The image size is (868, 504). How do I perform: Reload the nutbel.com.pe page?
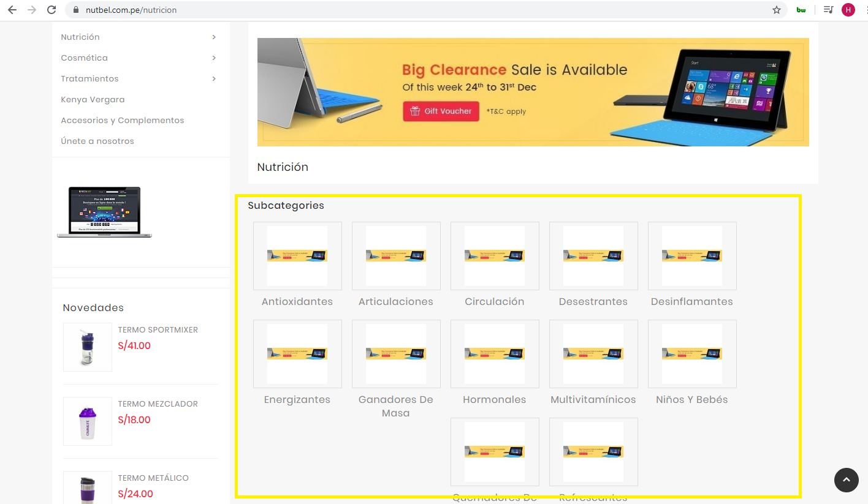[x=51, y=10]
